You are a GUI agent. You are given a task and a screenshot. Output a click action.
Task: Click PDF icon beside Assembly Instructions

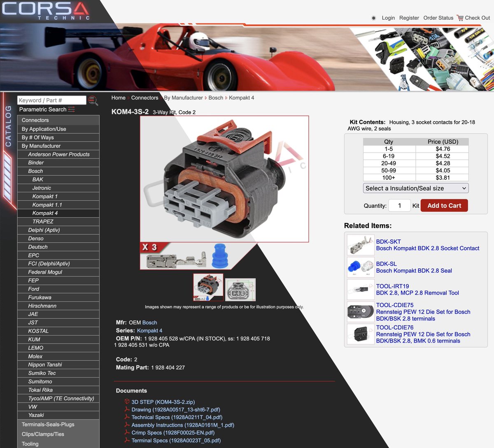pyautogui.click(x=127, y=425)
